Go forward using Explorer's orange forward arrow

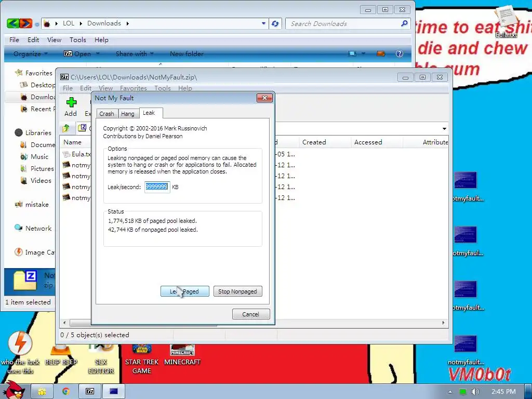tap(26, 23)
